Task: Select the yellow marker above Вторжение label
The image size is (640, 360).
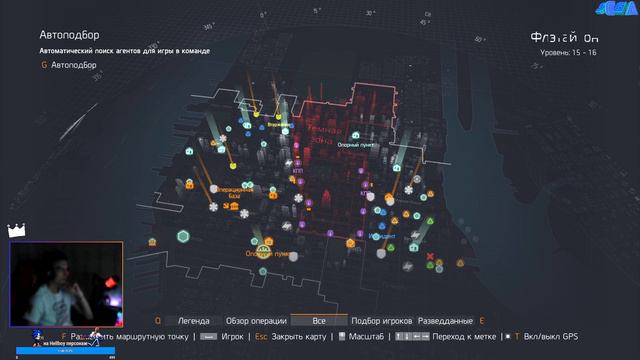Action: click(x=279, y=117)
